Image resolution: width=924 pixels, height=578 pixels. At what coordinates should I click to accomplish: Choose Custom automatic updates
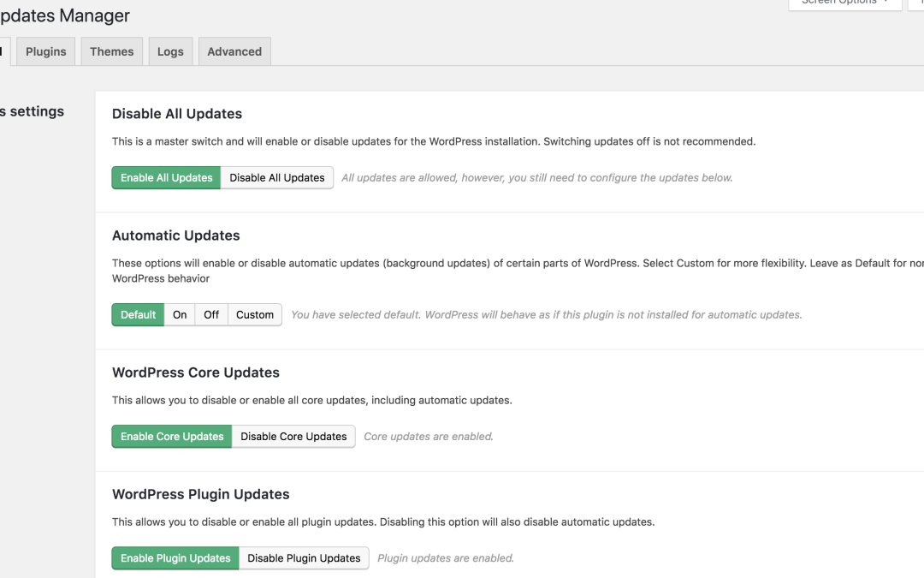(255, 315)
